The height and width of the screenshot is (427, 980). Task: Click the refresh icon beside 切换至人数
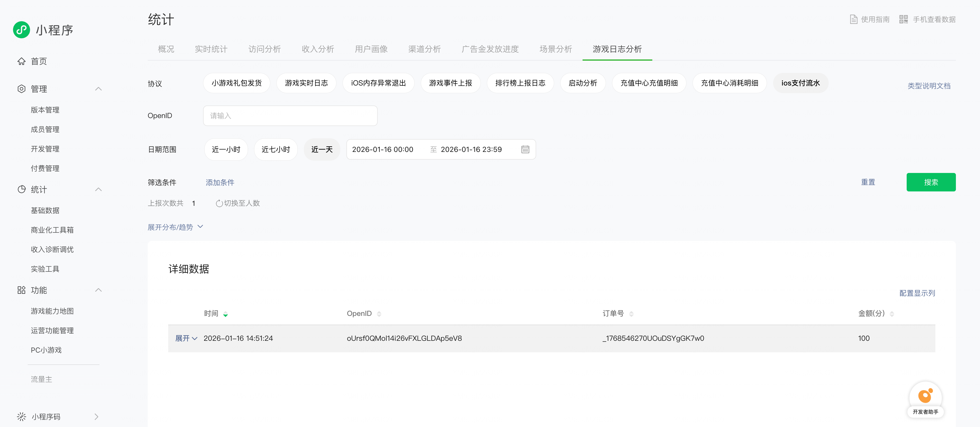pyautogui.click(x=219, y=203)
